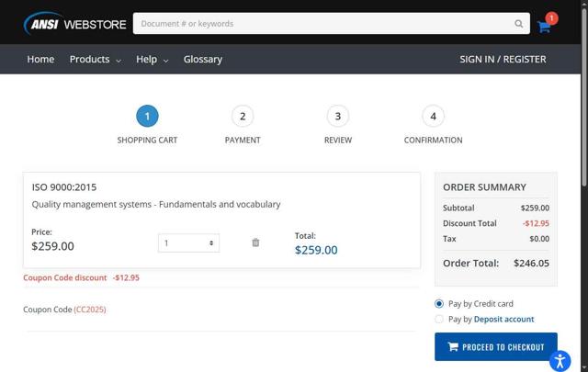Open the Glossary page
The height and width of the screenshot is (372, 588).
pos(203,60)
